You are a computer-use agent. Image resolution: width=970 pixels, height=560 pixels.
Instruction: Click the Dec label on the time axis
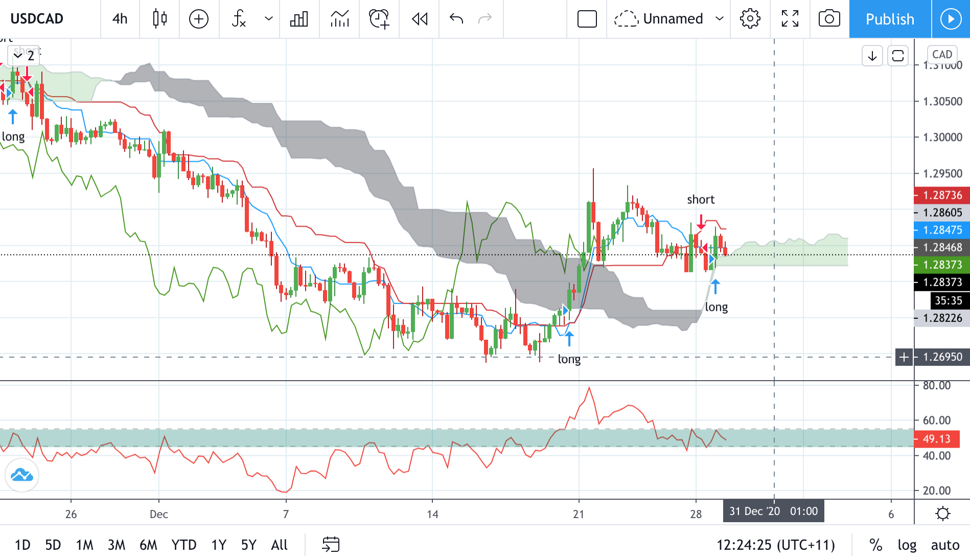[158, 514]
